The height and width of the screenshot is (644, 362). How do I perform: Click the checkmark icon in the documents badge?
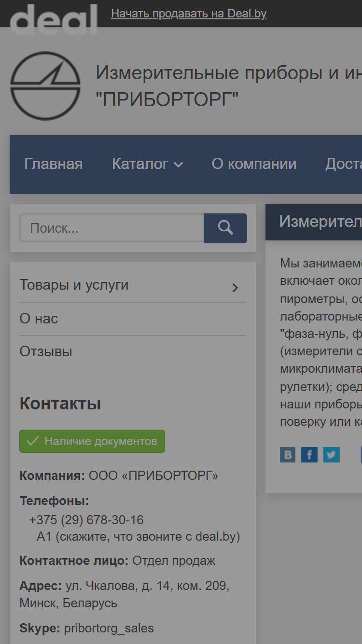(x=33, y=441)
